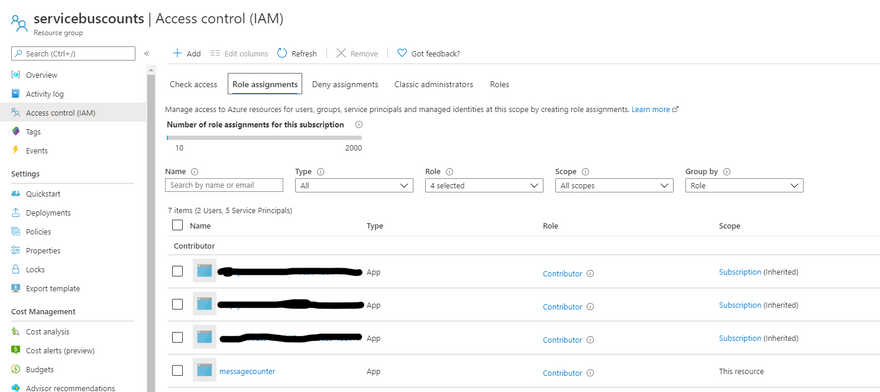The image size is (880, 392).
Task: Toggle the select-all checkbox in table header
Action: pyautogui.click(x=177, y=225)
